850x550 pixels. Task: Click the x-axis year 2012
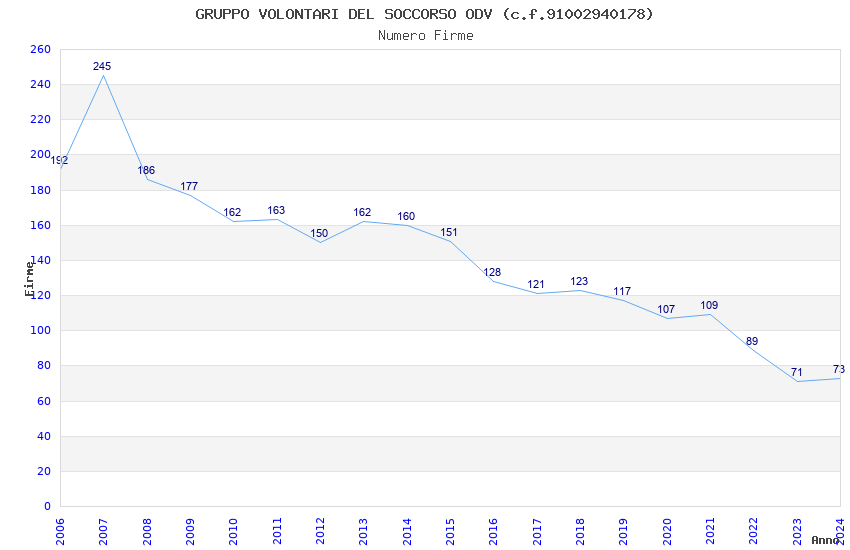tap(320, 532)
